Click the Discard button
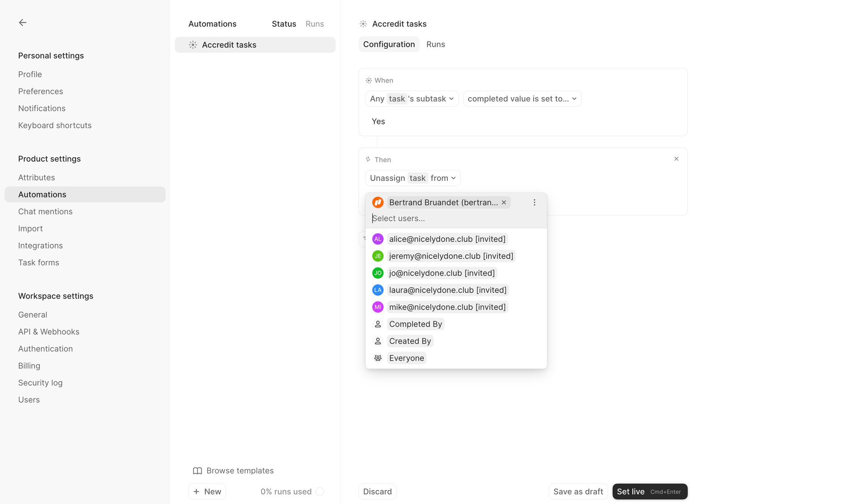The image size is (858, 504). [377, 491]
